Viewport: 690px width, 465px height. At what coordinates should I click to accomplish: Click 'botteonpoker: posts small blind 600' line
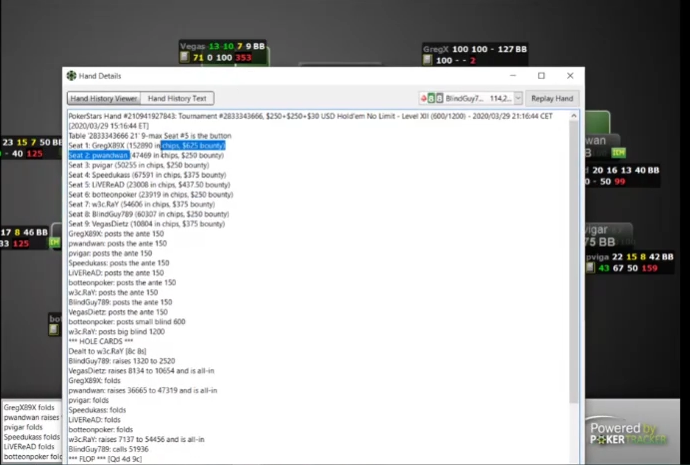click(x=127, y=322)
